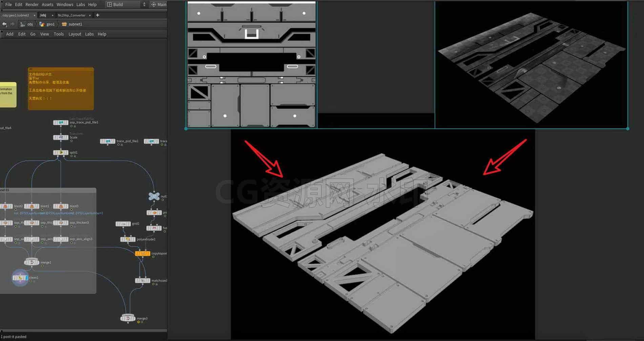
Task: Select the matchsize1 node
Action: [143, 280]
